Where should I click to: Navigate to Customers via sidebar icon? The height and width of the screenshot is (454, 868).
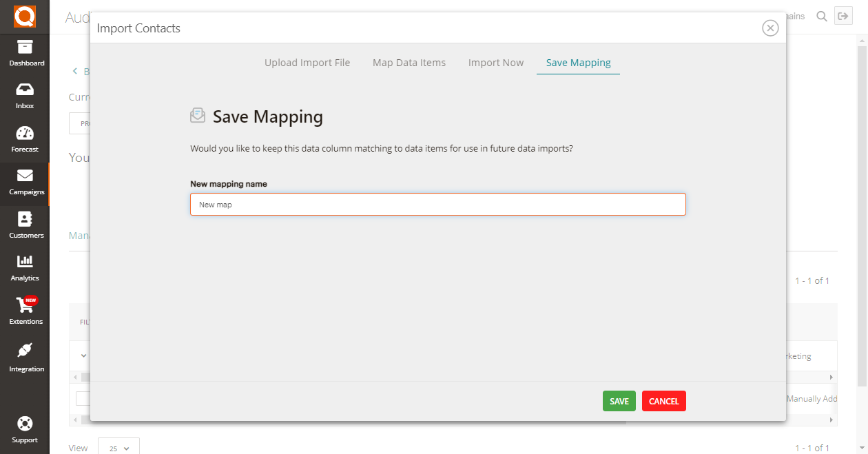tap(25, 225)
